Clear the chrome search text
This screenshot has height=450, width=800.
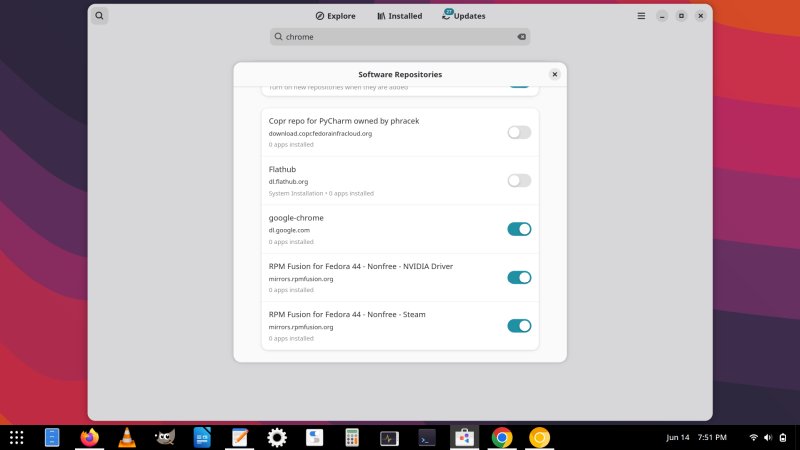[x=521, y=37]
